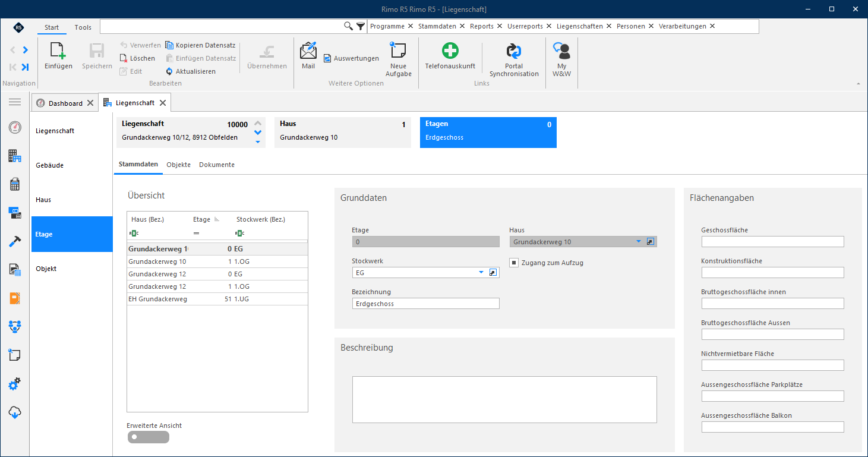Open dashboard gauge icon in sidebar
This screenshot has width=868, height=457.
click(15, 127)
